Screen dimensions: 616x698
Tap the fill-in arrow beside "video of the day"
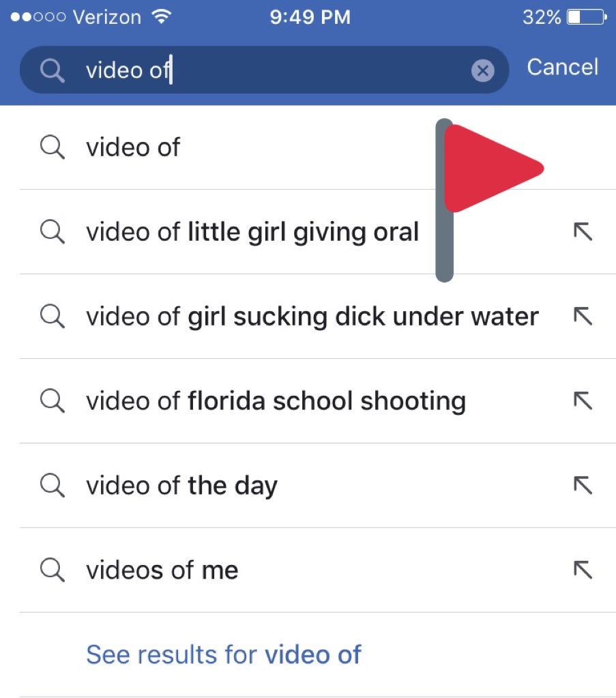tap(582, 485)
